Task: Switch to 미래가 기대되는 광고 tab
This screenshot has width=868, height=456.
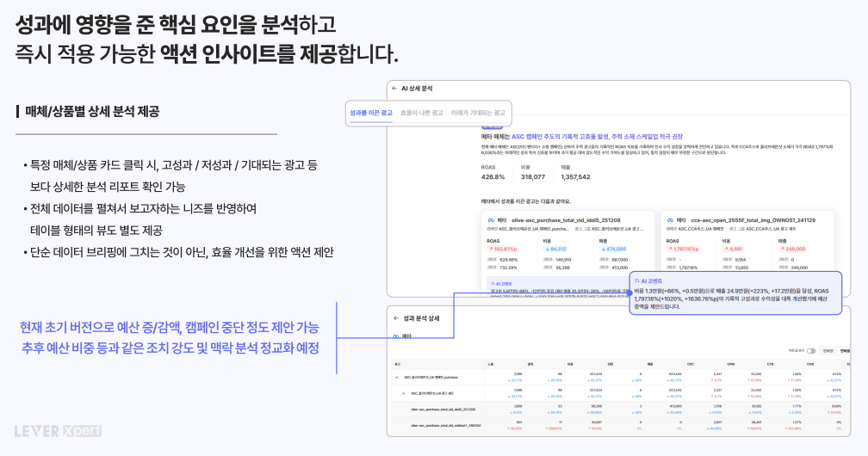Action: click(x=478, y=113)
